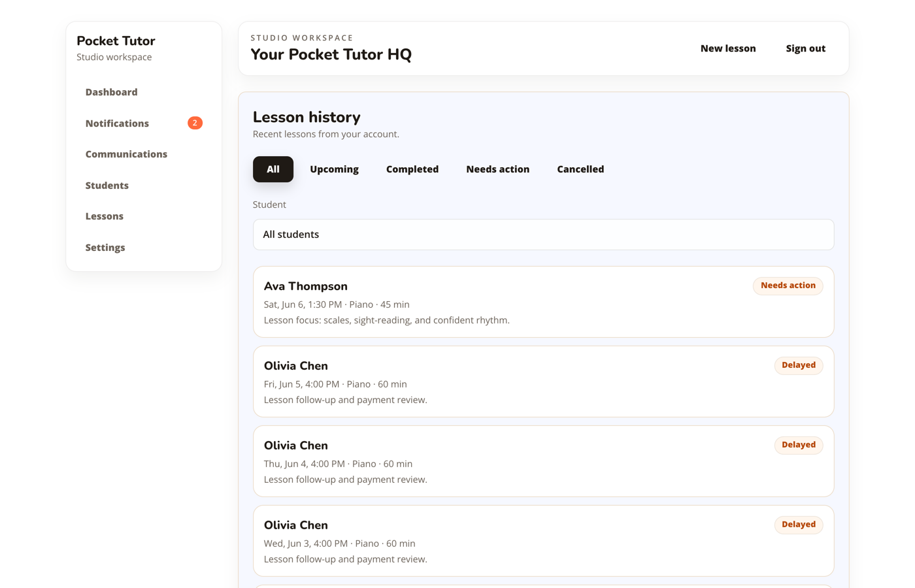Open Olivia Chen lesson on Fri, Jun 5
The image size is (915, 588).
[544, 382]
